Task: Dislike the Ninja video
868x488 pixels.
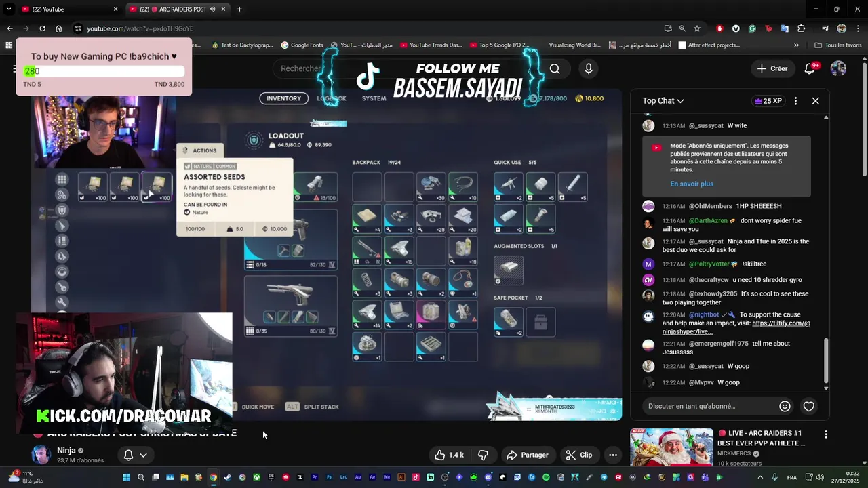Action: (x=484, y=455)
